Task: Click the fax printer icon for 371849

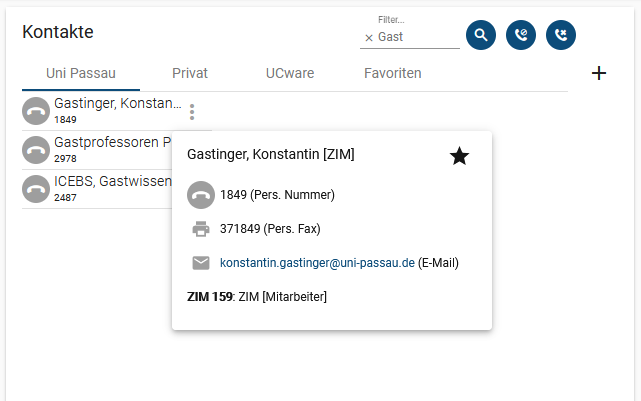Action: tap(201, 229)
